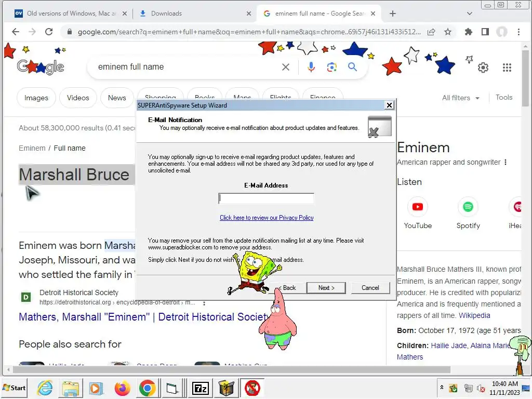Show hidden system tray icons

(442, 387)
